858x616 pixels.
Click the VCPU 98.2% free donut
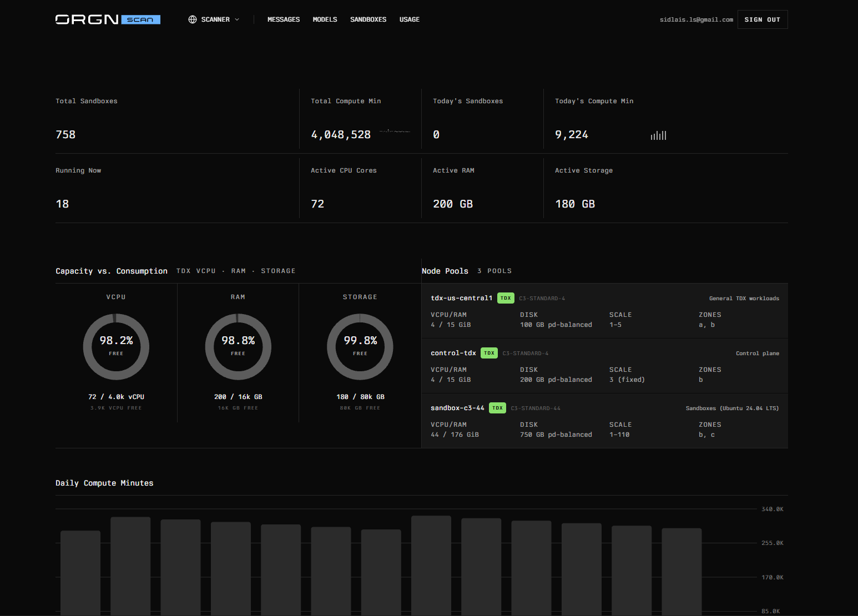tap(116, 347)
